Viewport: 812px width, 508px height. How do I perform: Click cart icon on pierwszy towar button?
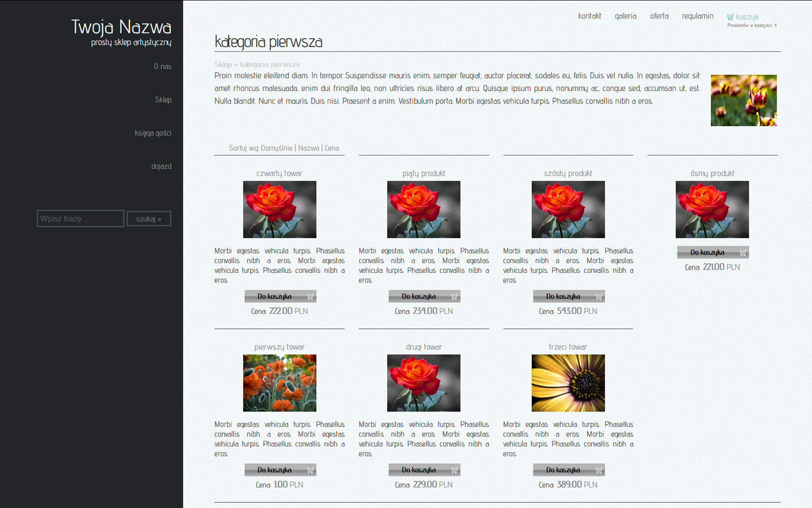(310, 470)
